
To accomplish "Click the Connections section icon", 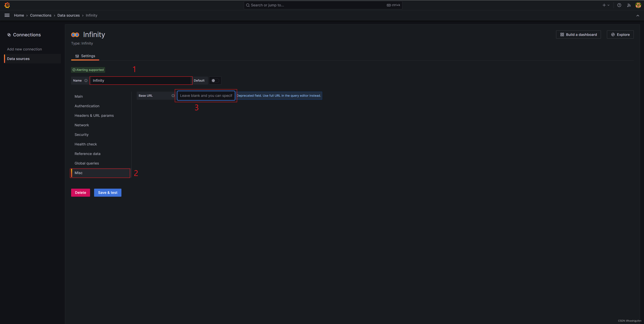I will tap(9, 35).
